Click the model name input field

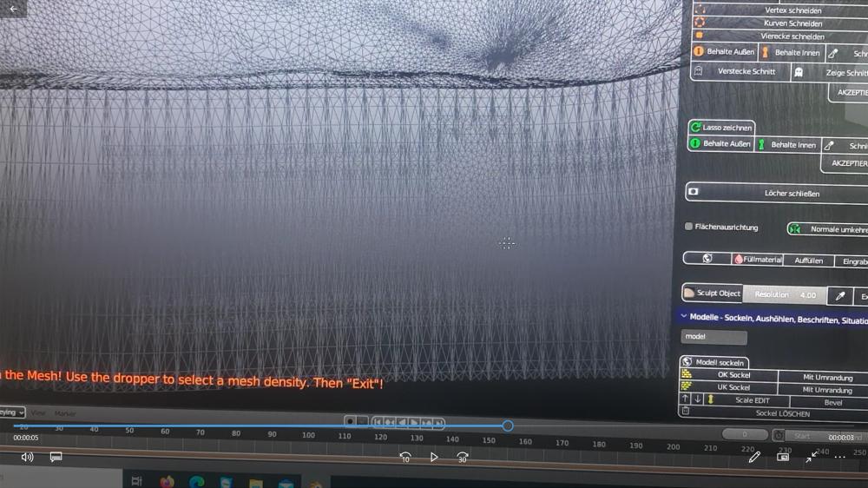[x=713, y=336]
